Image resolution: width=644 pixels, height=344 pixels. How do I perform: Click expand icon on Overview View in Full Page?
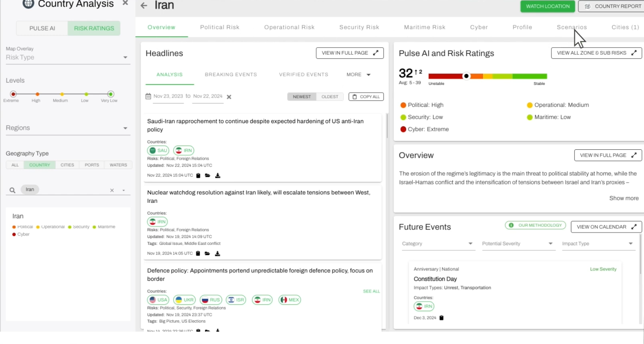pyautogui.click(x=634, y=155)
